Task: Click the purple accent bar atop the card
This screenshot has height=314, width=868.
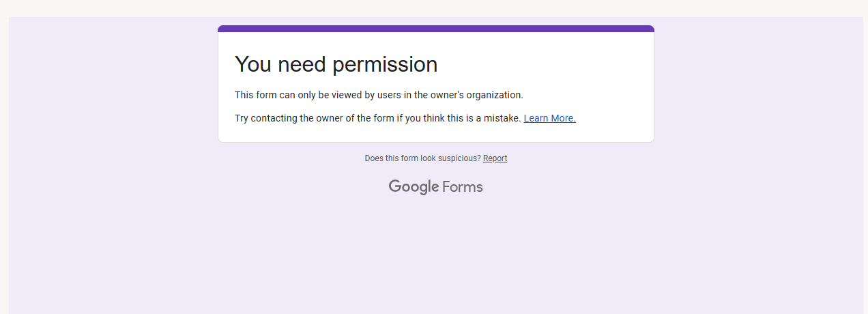Action: [x=435, y=29]
